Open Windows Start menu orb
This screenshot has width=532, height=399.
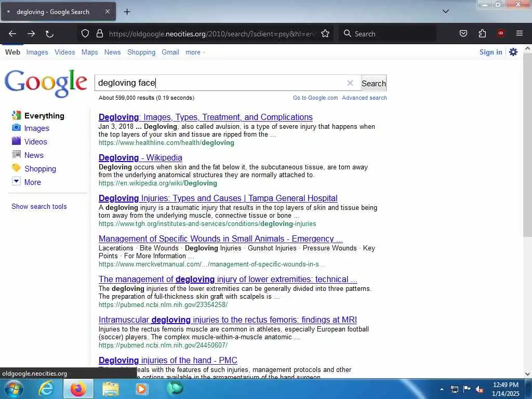click(14, 389)
